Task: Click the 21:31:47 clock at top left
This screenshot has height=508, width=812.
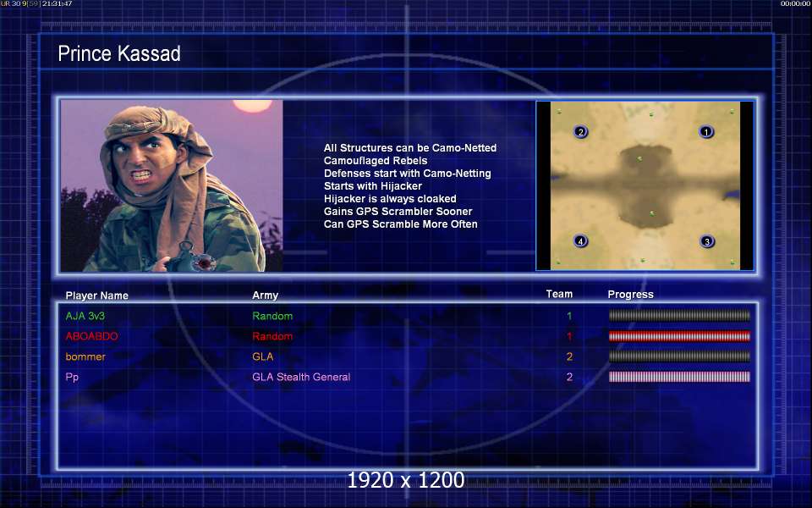Action: pyautogui.click(x=57, y=3)
